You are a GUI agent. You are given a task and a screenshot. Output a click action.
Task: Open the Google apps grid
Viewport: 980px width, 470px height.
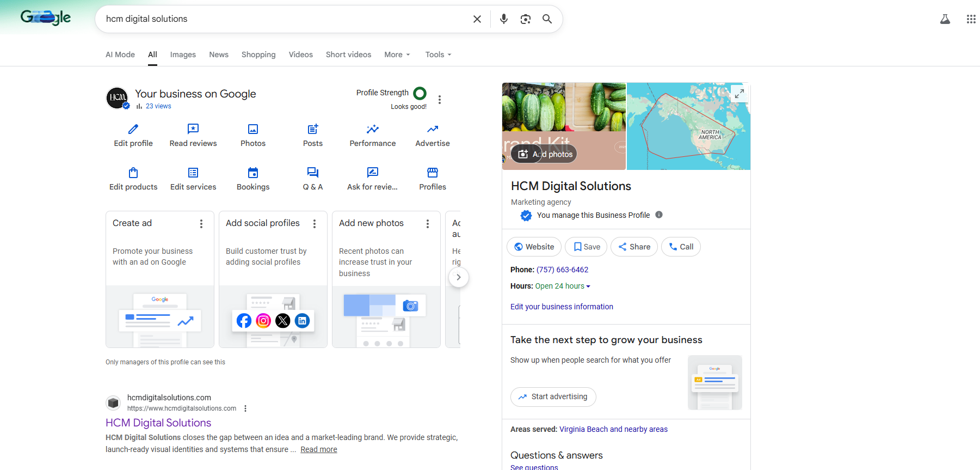pos(971,19)
